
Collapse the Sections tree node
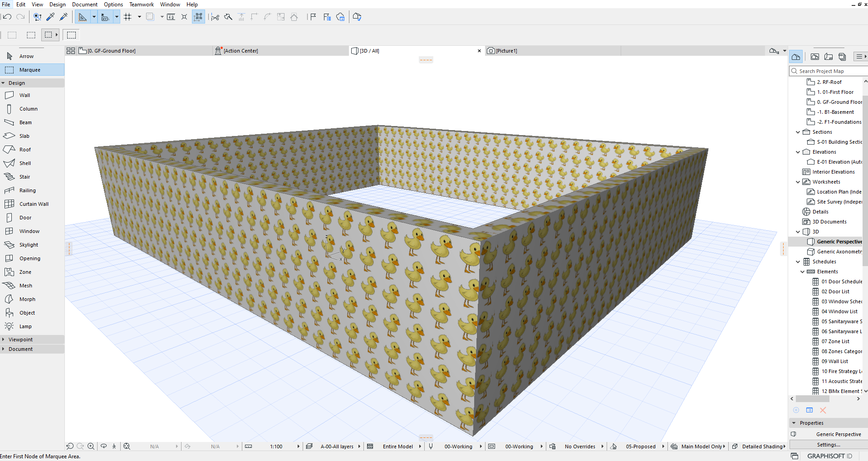point(798,132)
